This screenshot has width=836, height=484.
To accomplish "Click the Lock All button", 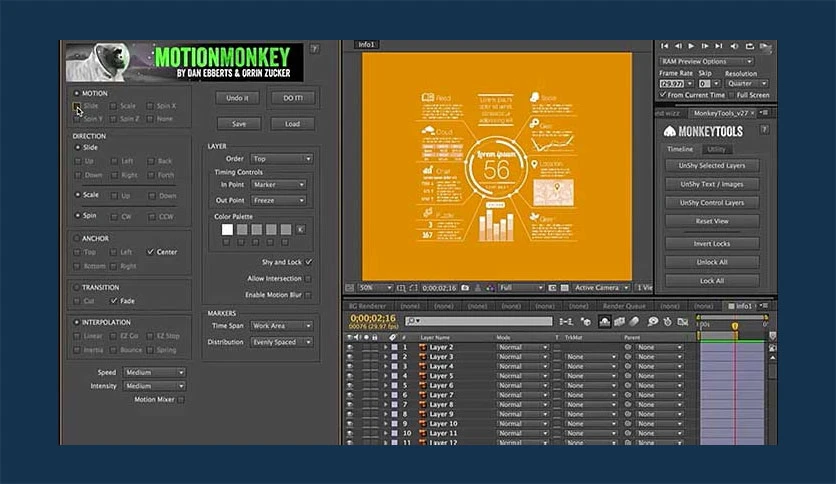I will [x=712, y=281].
